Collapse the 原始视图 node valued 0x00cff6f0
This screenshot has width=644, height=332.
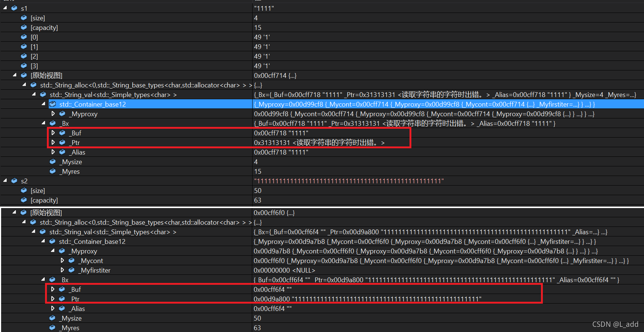[x=14, y=212]
